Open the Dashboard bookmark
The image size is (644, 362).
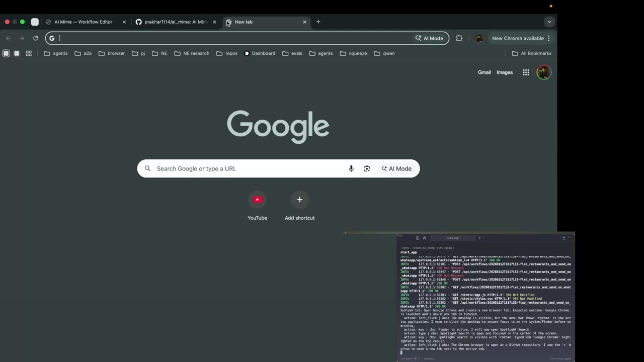tap(260, 53)
